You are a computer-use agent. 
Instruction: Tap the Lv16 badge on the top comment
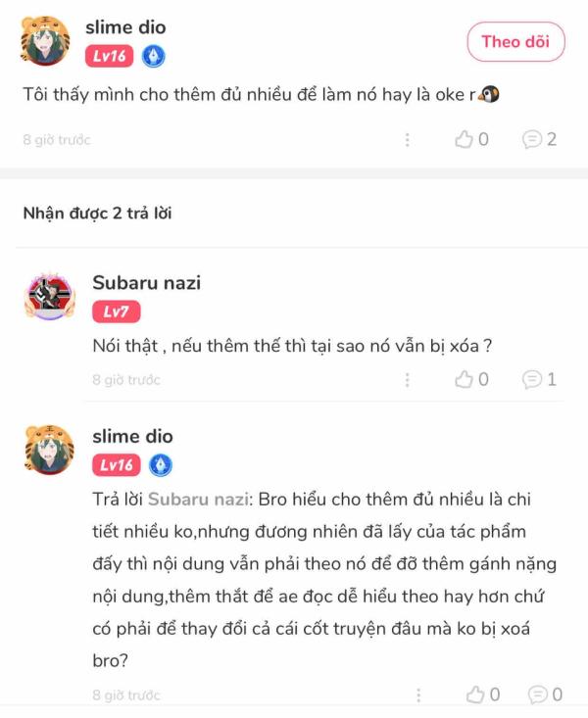(109, 56)
